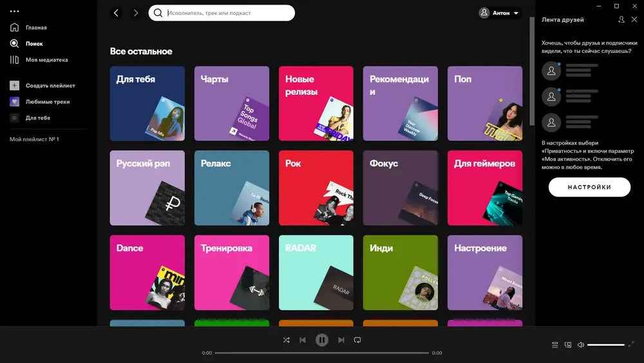Open connect to device icon
Screen dimensions: 644x363
pyautogui.click(x=568, y=344)
